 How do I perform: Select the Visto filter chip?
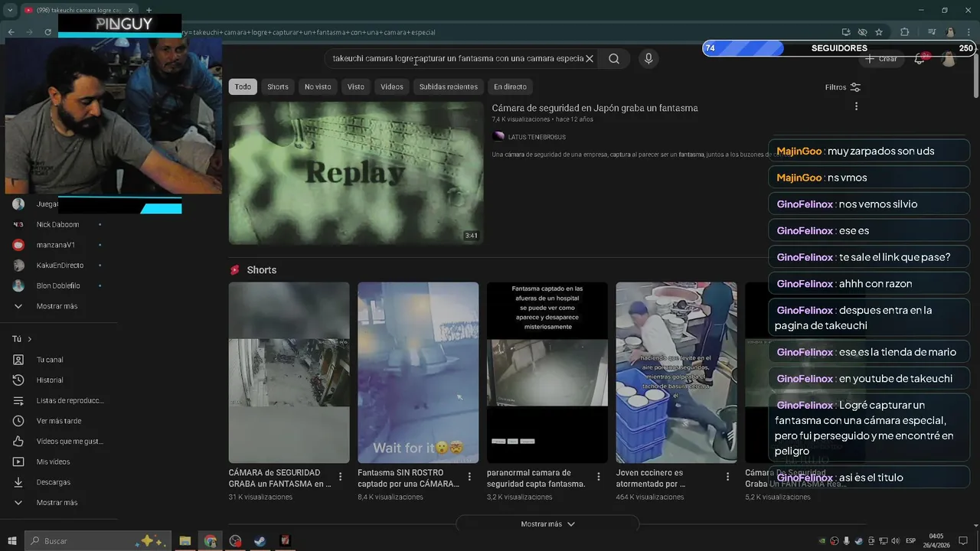pos(356,86)
